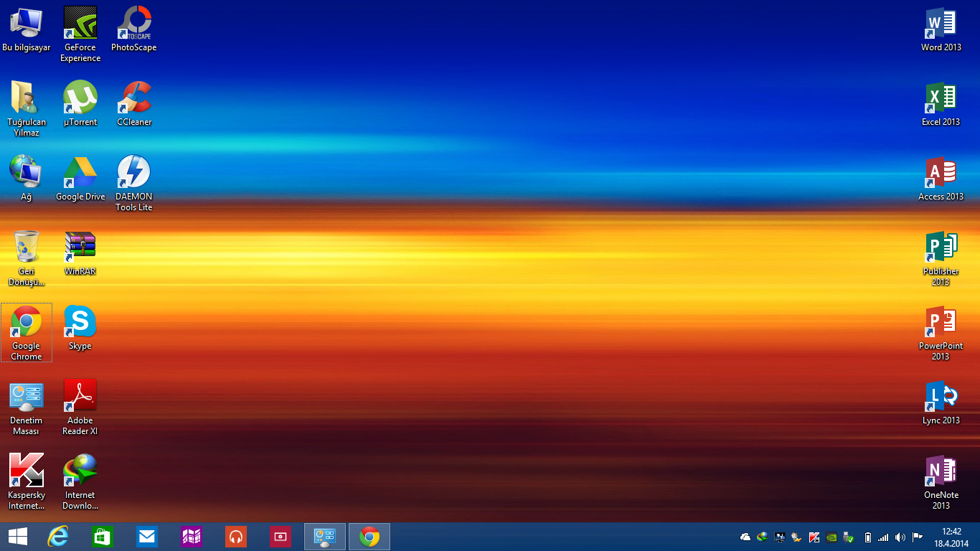The width and height of the screenshot is (980, 551).
Task: Select the Skype desktop shortcut
Action: [x=80, y=328]
